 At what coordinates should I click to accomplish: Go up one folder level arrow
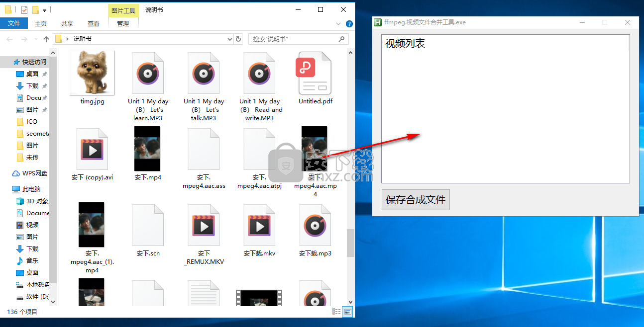[46, 39]
